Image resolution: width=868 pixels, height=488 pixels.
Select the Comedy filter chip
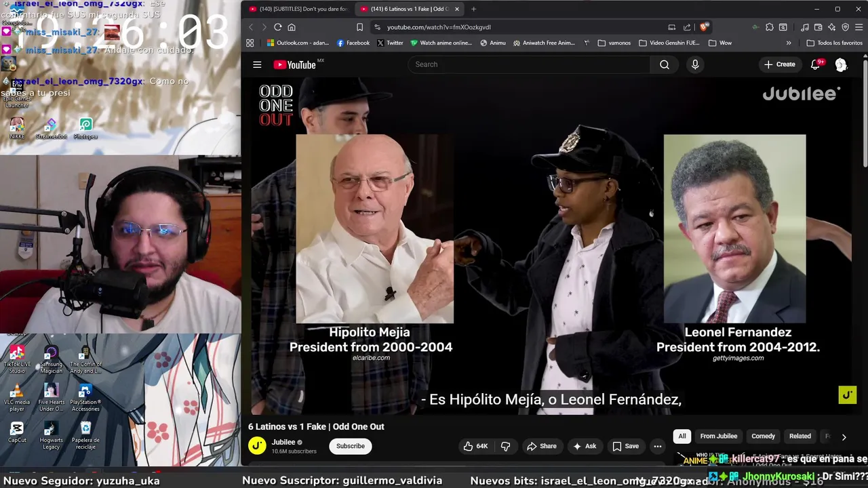point(763,436)
